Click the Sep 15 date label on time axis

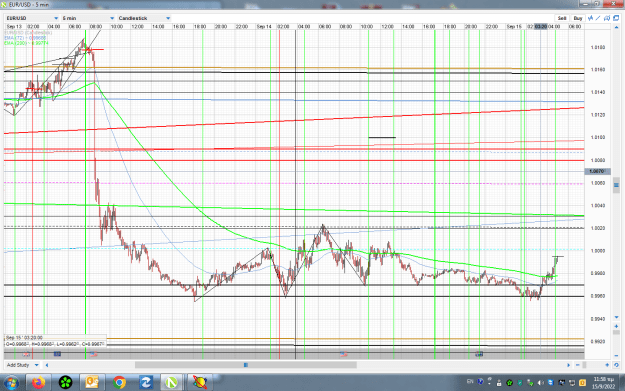point(514,27)
